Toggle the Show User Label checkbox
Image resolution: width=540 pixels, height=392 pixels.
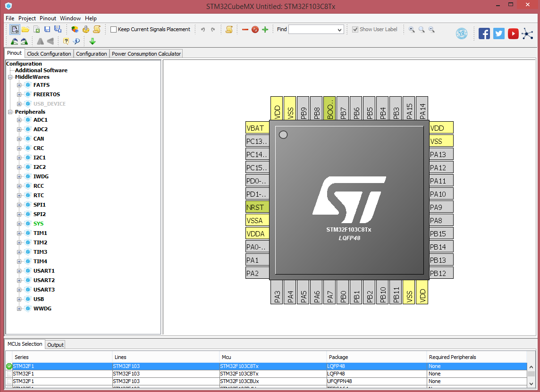tap(355, 30)
